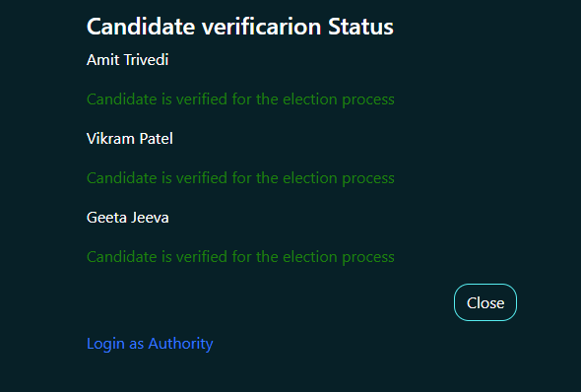This screenshot has width=581, height=392.
Task: Open the Login as Authority link
Action: [x=150, y=344]
